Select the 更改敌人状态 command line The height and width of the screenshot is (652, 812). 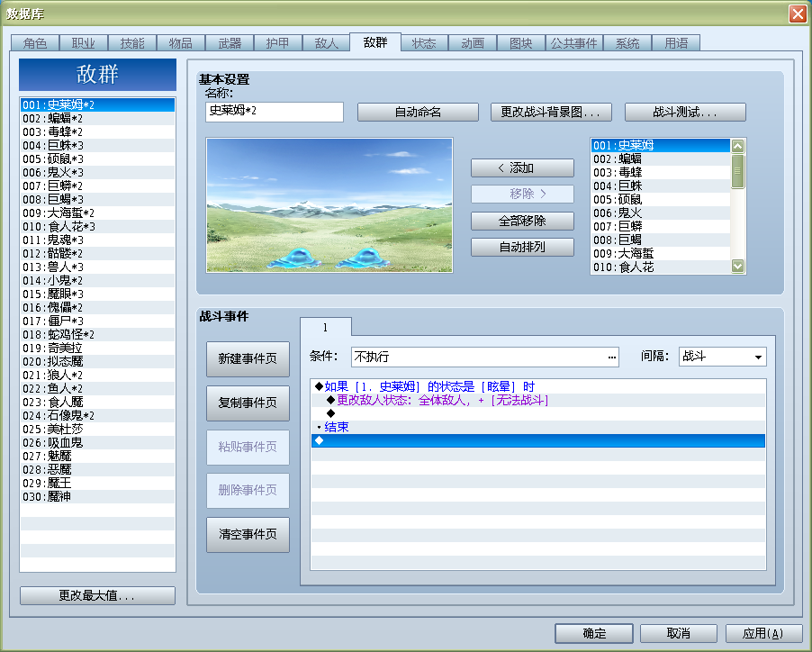(x=537, y=400)
